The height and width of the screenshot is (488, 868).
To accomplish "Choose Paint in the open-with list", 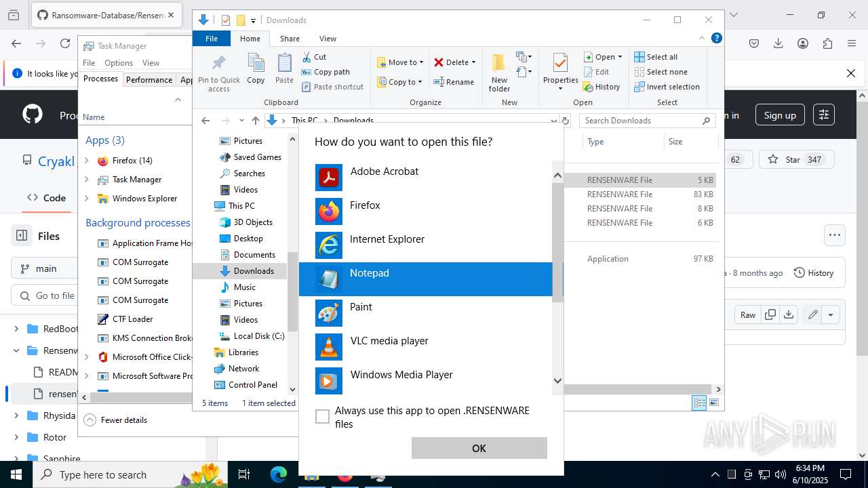I will tap(426, 313).
